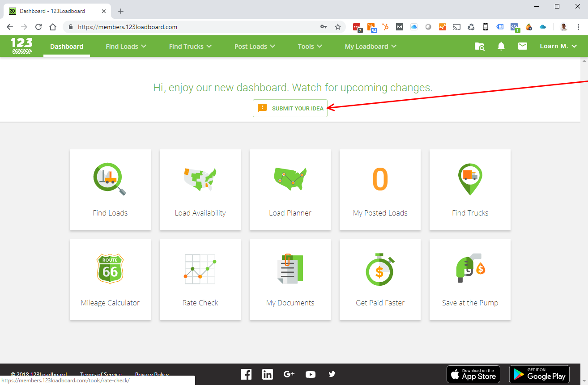588x385 pixels.
Task: Expand the Tools menu
Action: tap(310, 46)
